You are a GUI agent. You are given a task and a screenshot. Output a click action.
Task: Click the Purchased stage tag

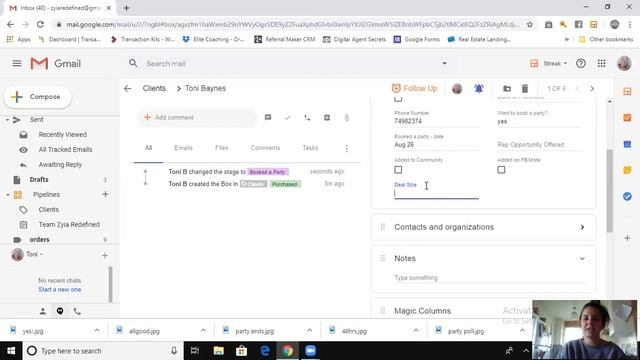tap(284, 184)
